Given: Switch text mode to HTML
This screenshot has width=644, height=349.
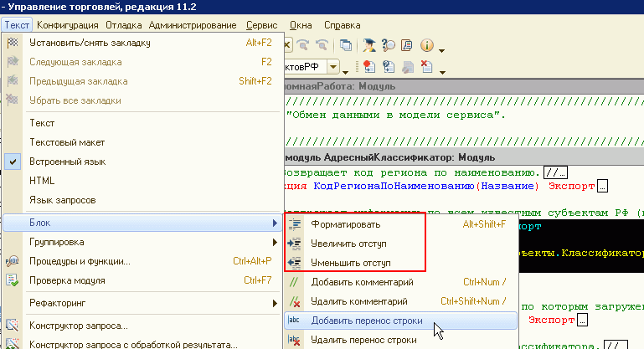Looking at the screenshot, I should click(x=143, y=181).
